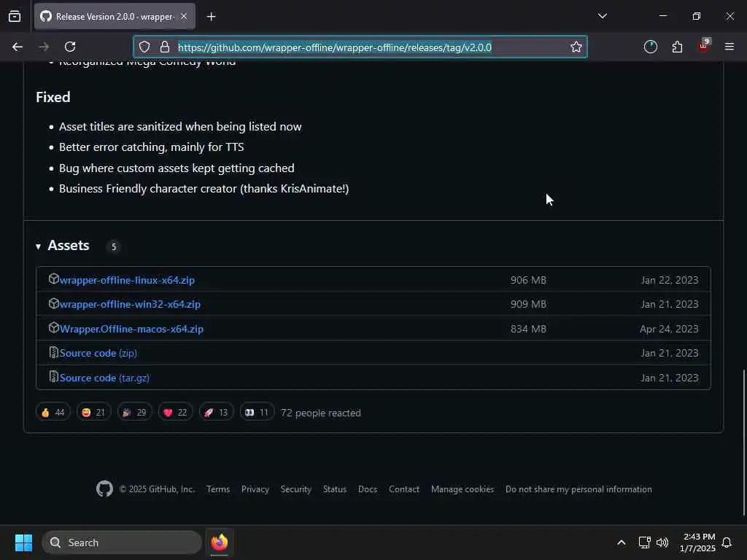Toggle the thumbs up reaction with 44
The width and height of the screenshot is (747, 560).
(x=53, y=413)
